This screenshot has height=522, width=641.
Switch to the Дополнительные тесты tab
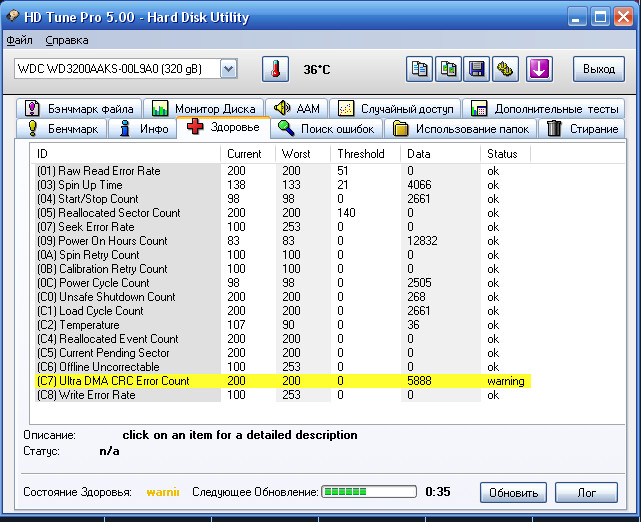click(x=544, y=109)
